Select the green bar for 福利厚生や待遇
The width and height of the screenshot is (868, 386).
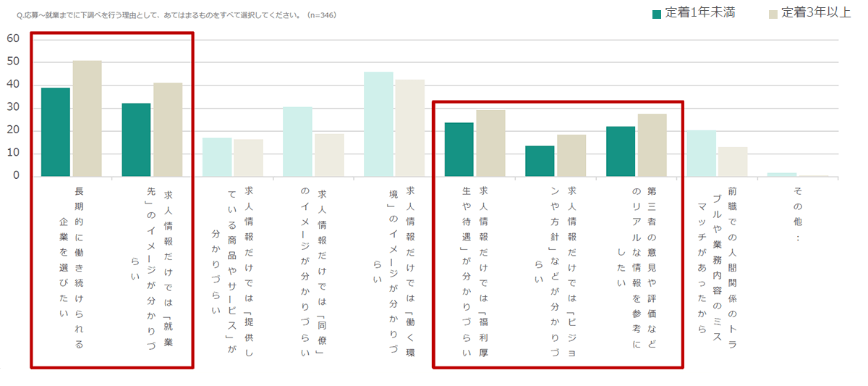coord(459,150)
